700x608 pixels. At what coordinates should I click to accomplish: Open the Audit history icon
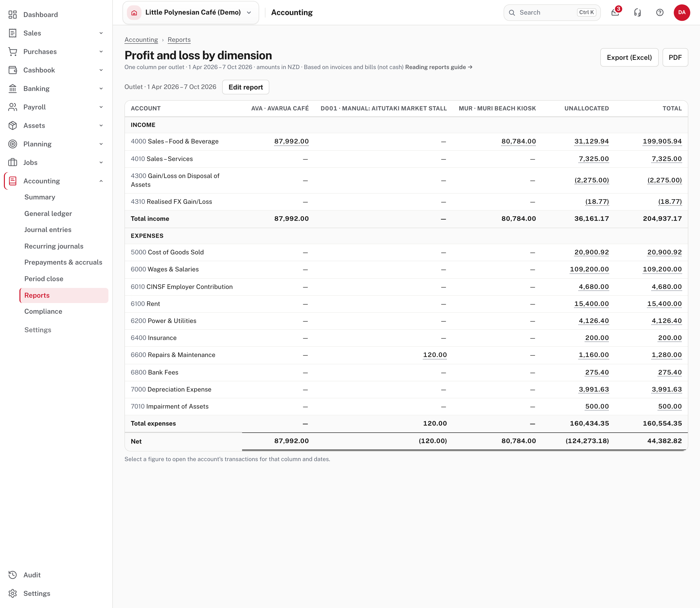click(13, 575)
